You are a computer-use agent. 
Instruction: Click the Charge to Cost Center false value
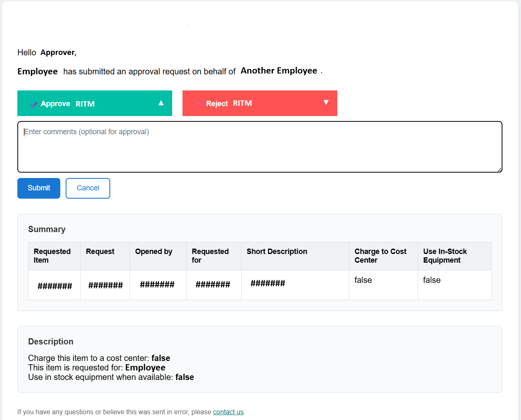[363, 280]
